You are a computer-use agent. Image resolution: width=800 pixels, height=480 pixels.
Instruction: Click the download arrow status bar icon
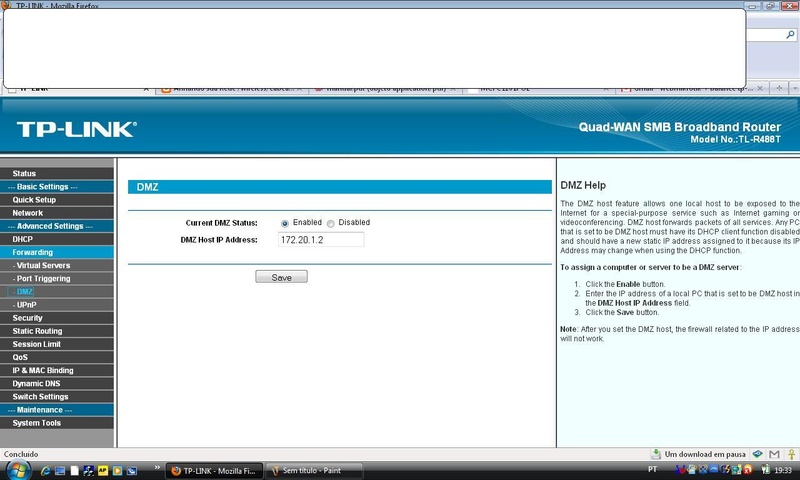pyautogui.click(x=656, y=454)
